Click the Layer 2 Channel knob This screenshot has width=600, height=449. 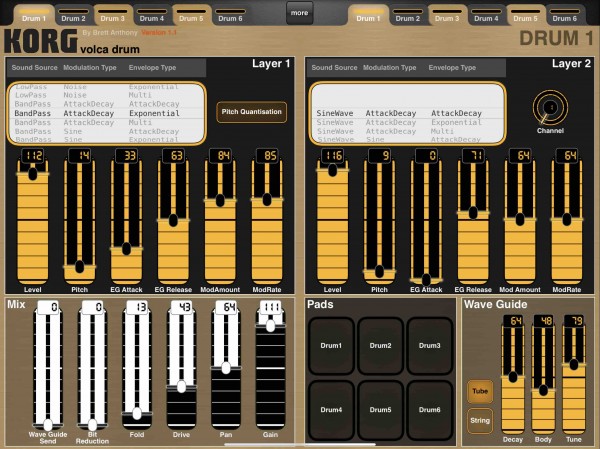pyautogui.click(x=550, y=108)
